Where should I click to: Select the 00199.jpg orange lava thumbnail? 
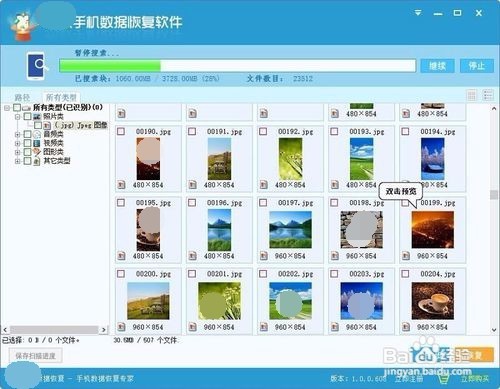coord(433,230)
